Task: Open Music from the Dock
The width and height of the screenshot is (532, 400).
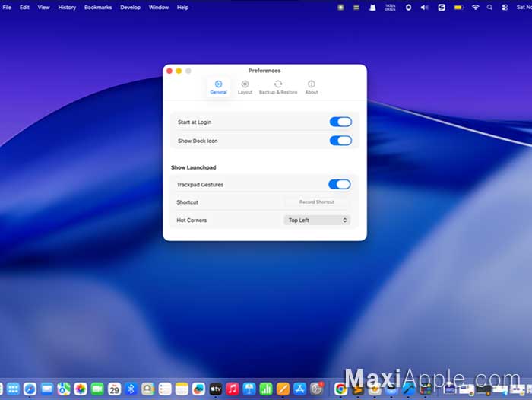Action: tap(233, 389)
